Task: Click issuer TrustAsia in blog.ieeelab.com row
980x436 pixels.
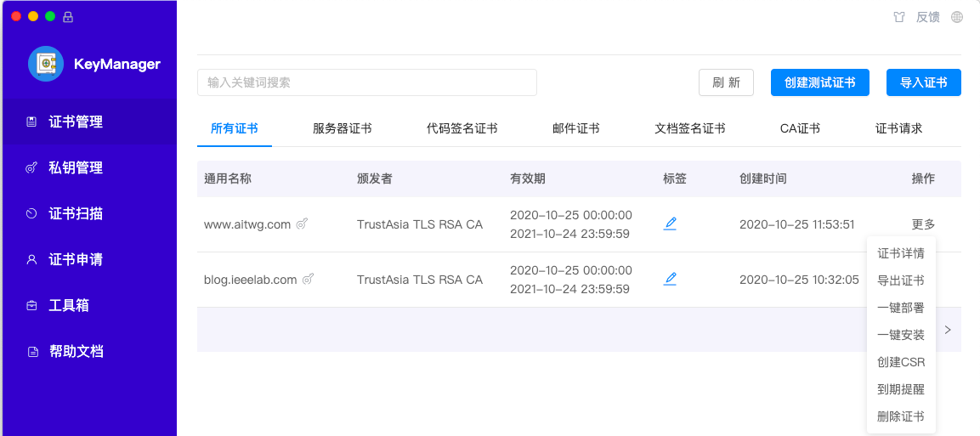Action: pos(419,280)
